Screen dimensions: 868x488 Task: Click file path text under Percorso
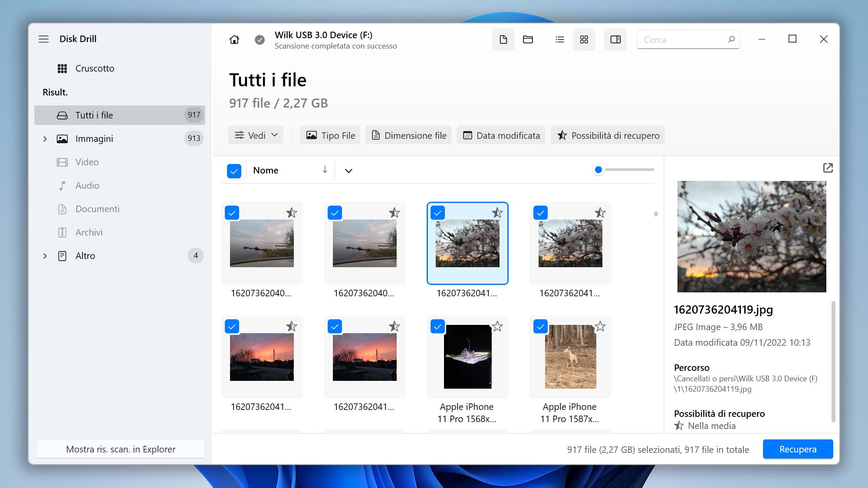point(746,384)
